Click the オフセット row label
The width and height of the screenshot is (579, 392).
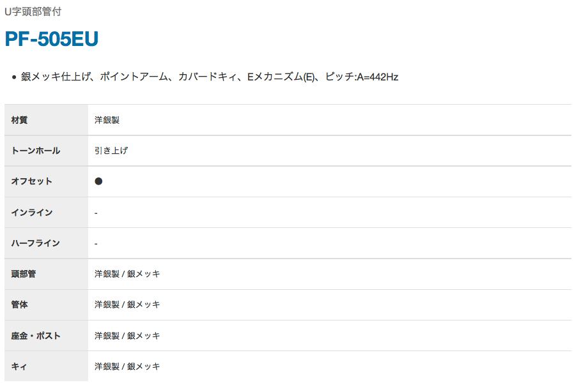[32, 181]
